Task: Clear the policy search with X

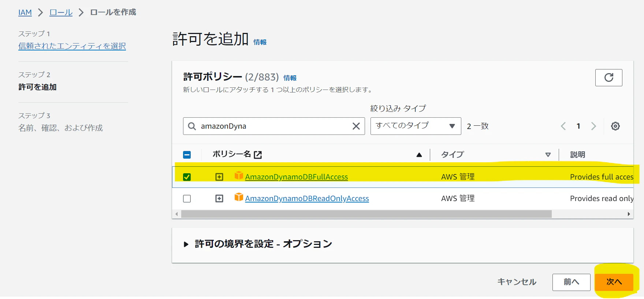Action: tap(356, 126)
